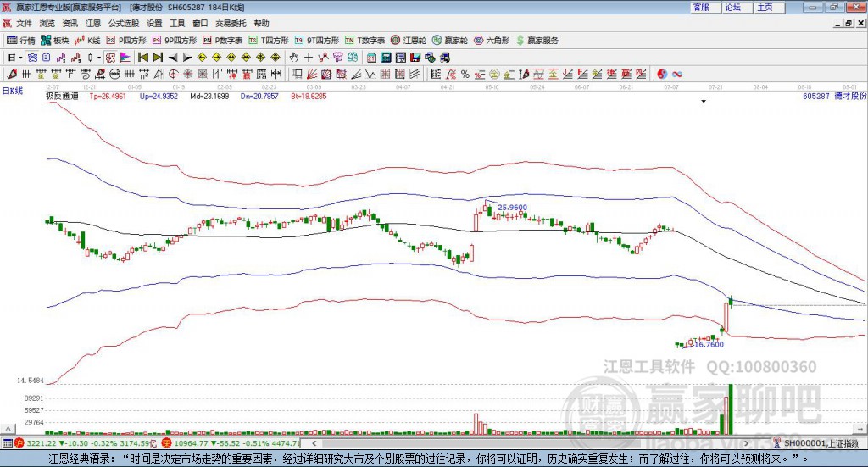Viewport: 868px width, 467px height.
Task: Open the 板块 sector view
Action: (55, 41)
